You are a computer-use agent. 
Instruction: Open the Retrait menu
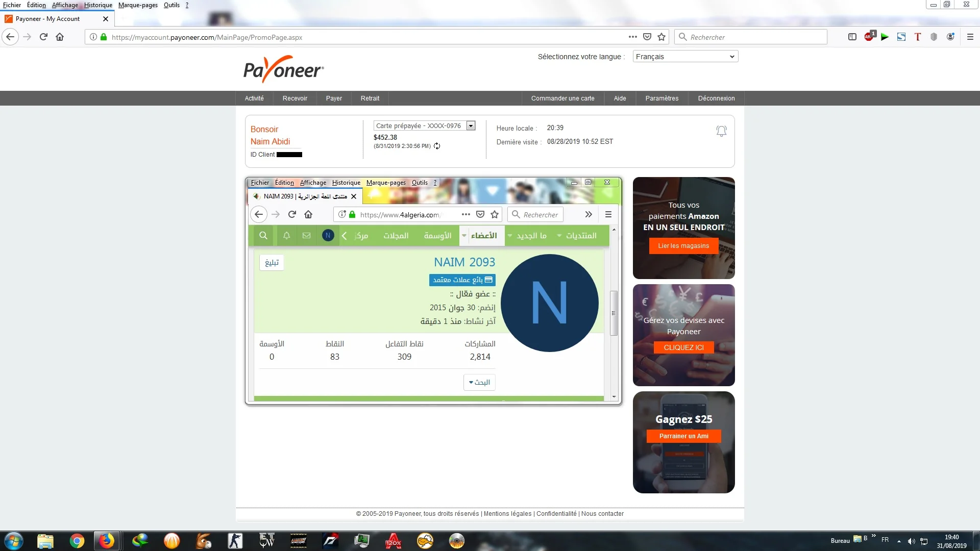pyautogui.click(x=370, y=98)
